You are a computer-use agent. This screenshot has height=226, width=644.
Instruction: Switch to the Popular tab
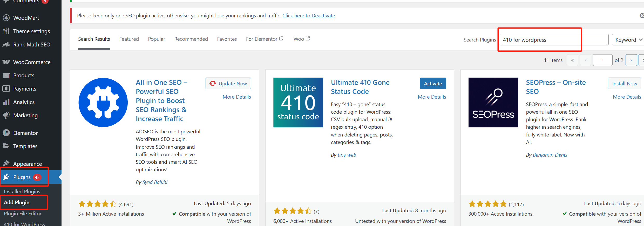157,39
